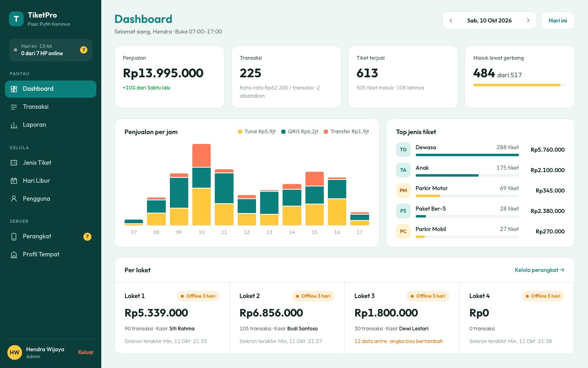Viewport: 588px width, 368px height.
Task: Open the Sab, 10 Okt 2026 date picker
Action: click(x=489, y=20)
